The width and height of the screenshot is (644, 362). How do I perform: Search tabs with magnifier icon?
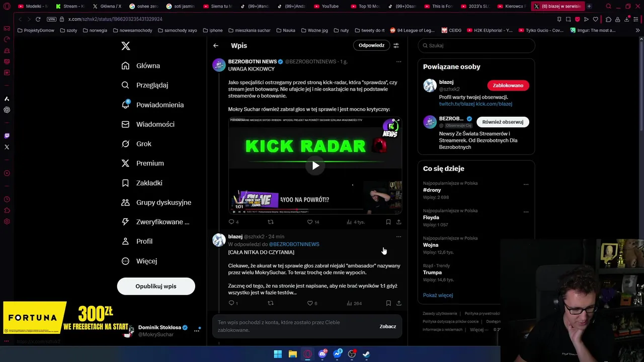(x=608, y=7)
